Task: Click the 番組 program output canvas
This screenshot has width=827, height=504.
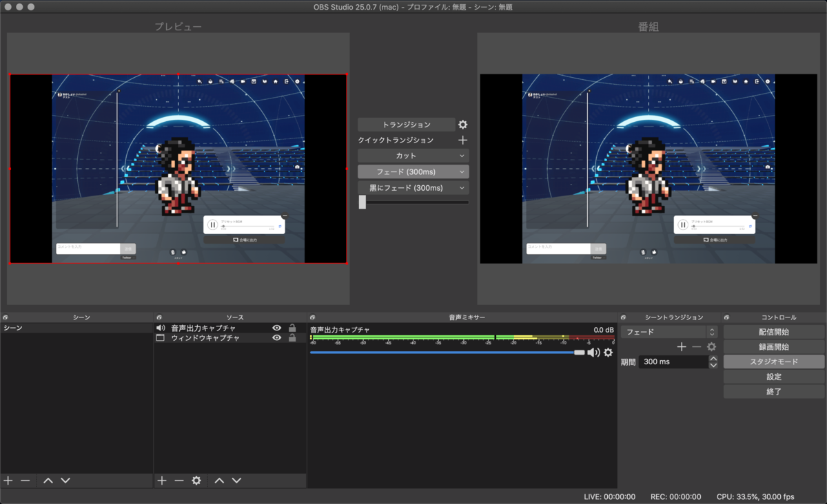Action: [x=648, y=169]
